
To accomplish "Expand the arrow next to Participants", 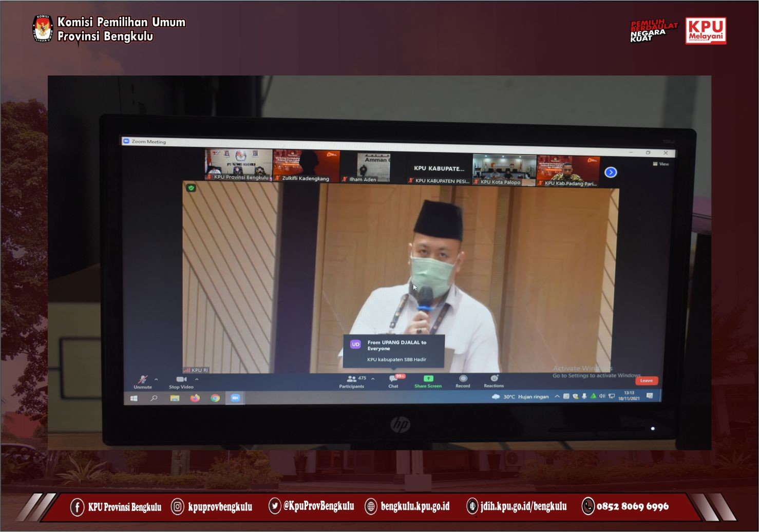I will point(373,379).
